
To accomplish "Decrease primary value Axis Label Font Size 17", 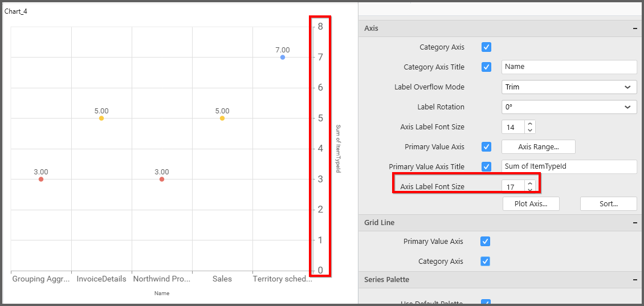I will pos(530,190).
